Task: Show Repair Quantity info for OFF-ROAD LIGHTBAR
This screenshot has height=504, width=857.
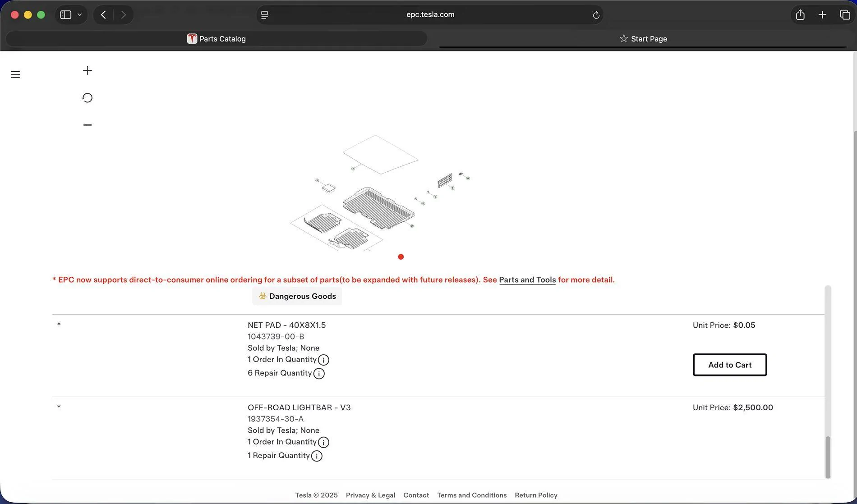Action: [x=317, y=456]
